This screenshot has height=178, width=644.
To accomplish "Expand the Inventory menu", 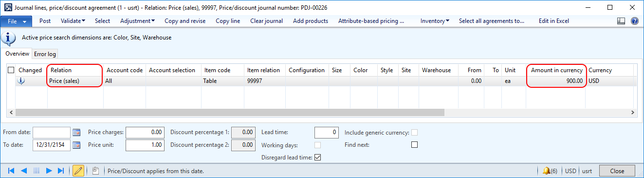I will [435, 21].
